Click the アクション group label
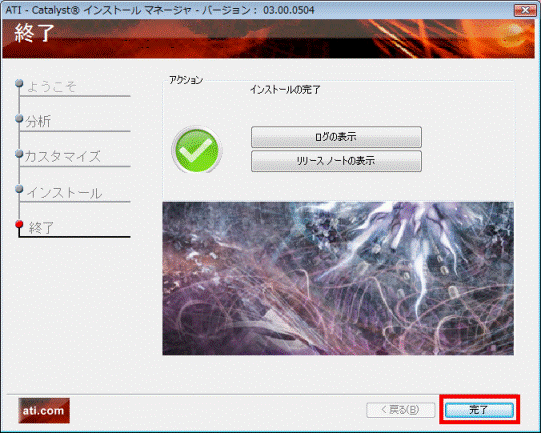541x433 pixels. pos(186,80)
